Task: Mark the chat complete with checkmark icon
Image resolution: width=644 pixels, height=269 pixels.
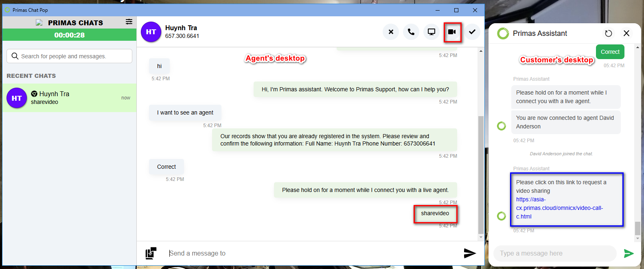Action: [472, 32]
